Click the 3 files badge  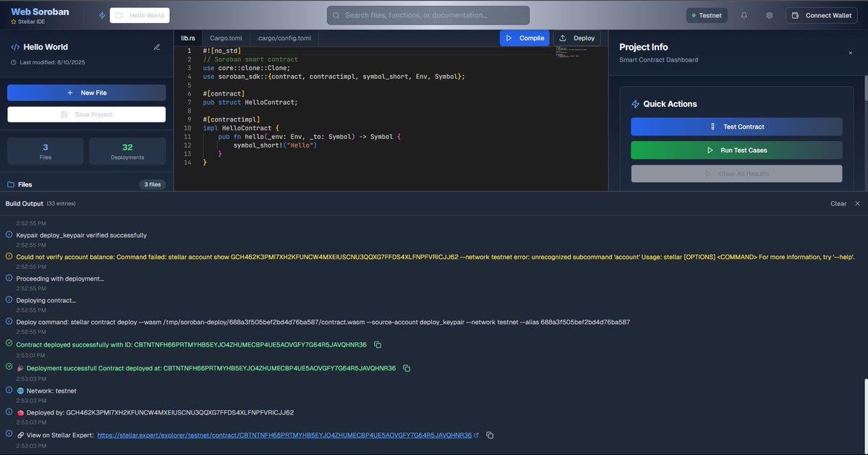[x=152, y=184]
